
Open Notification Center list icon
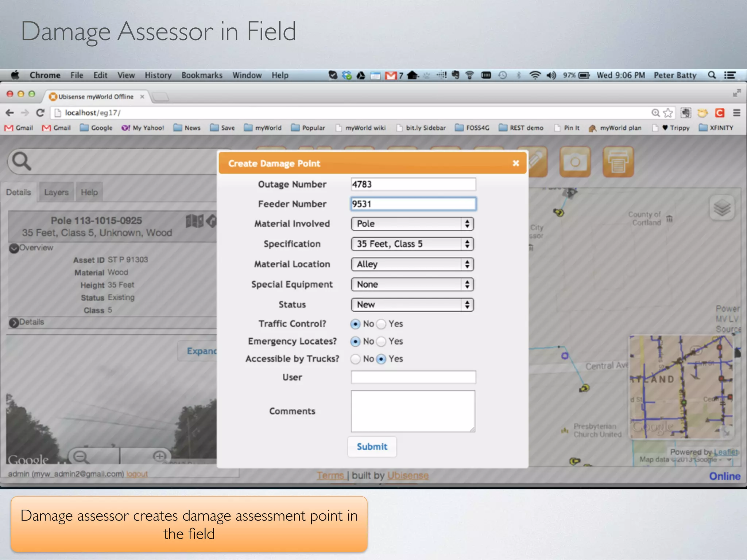[730, 75]
